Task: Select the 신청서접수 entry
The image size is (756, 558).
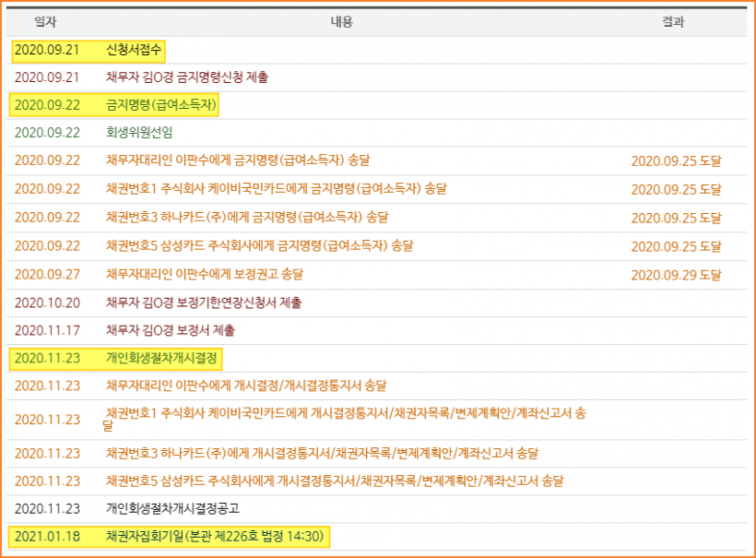Action: (x=134, y=50)
